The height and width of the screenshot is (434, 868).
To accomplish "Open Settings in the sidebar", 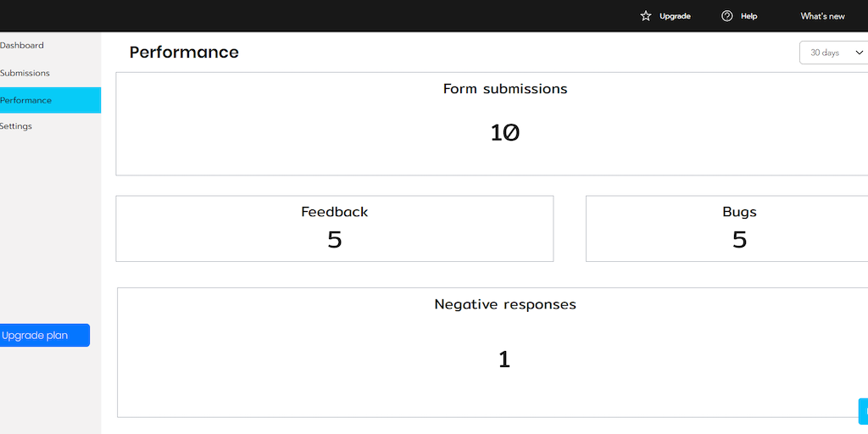I will [x=16, y=126].
